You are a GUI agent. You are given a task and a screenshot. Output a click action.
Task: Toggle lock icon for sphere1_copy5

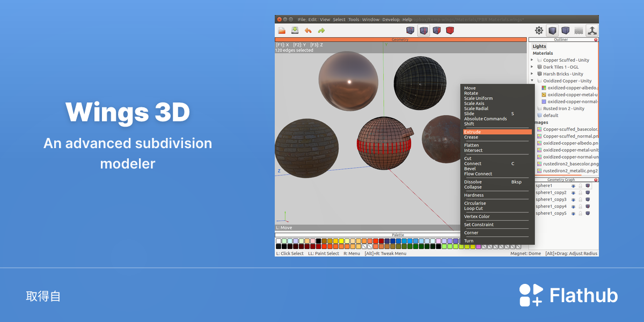(x=580, y=214)
